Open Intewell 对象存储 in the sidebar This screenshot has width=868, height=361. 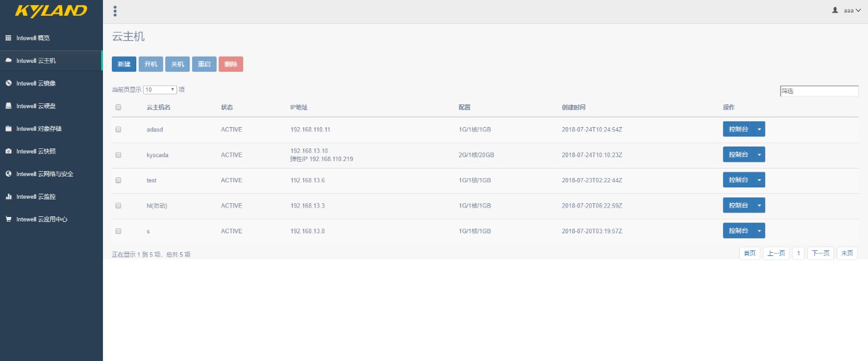(x=39, y=129)
